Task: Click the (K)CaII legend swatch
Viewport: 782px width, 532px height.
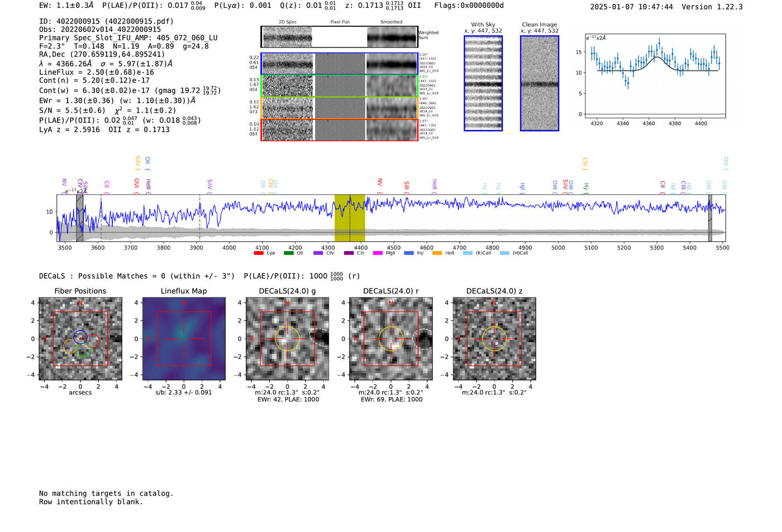Action: (x=468, y=253)
